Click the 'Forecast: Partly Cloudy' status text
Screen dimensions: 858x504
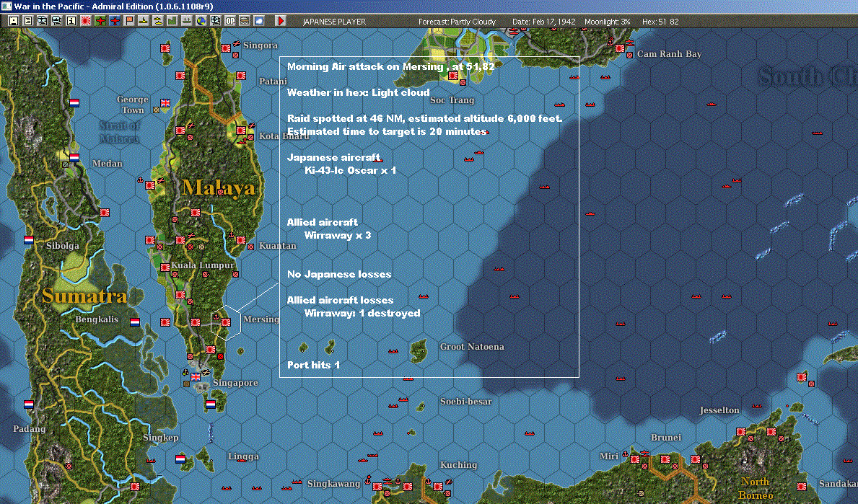click(x=457, y=22)
